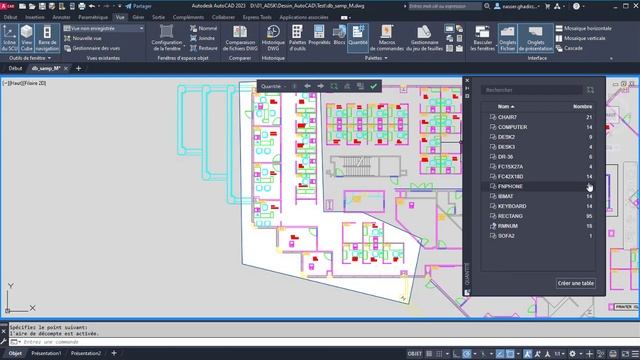Open Macros de commandes palette
This screenshot has width=640, height=360.
pos(387,38)
